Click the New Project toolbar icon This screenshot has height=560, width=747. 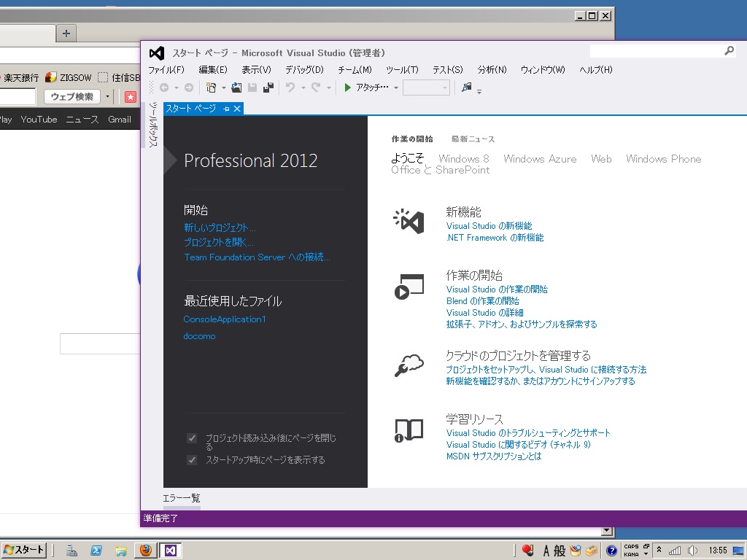point(211,87)
